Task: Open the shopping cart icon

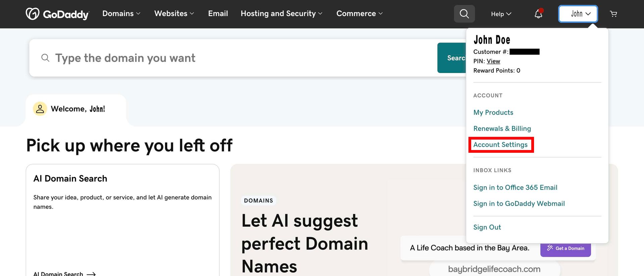Action: pyautogui.click(x=613, y=14)
